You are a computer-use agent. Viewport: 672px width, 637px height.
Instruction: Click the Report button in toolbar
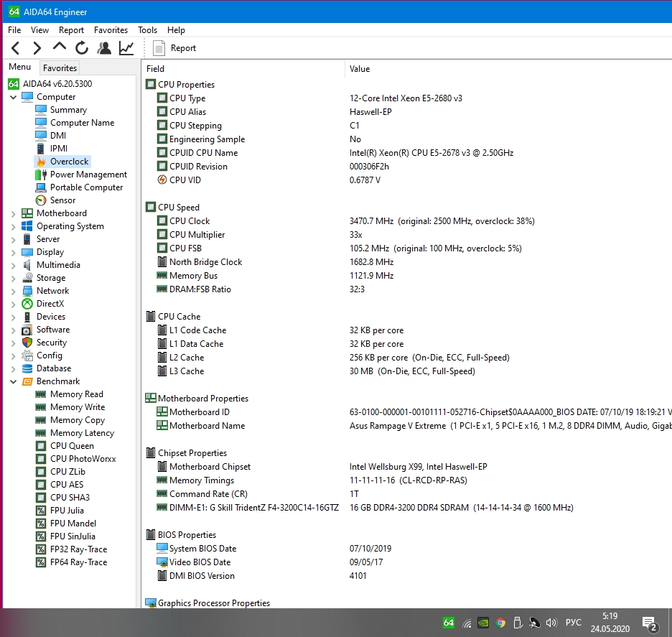point(174,48)
